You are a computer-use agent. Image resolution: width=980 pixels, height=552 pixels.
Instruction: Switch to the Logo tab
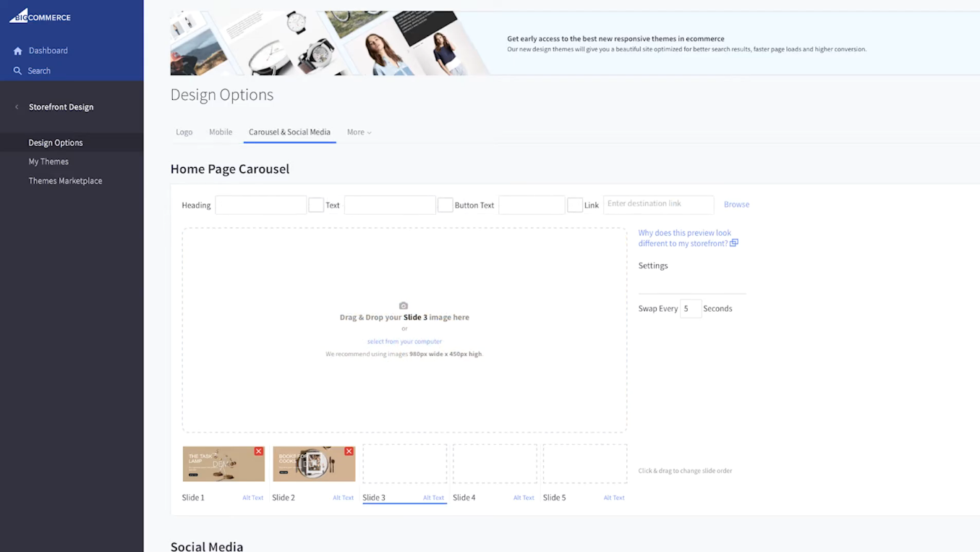pos(184,132)
